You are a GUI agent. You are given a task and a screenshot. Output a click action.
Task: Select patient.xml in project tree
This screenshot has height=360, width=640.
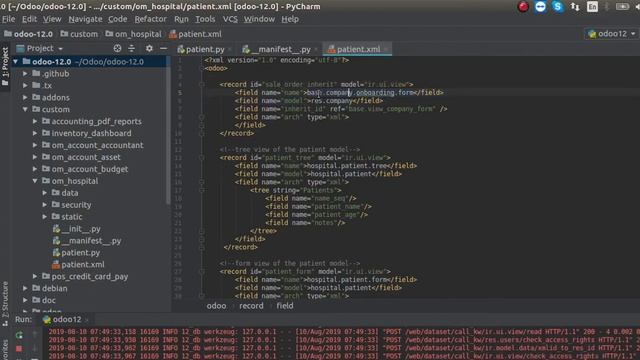[78, 264]
